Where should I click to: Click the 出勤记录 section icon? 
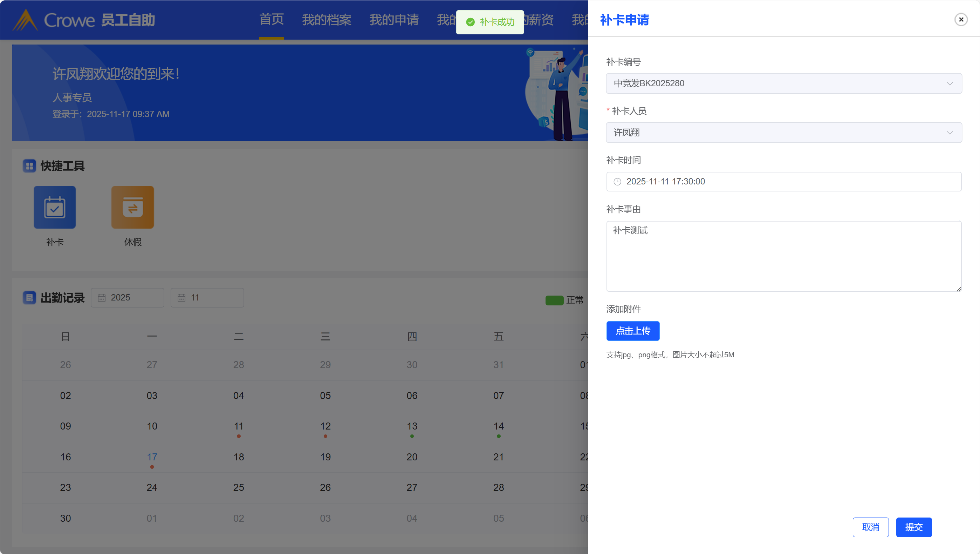click(x=29, y=298)
